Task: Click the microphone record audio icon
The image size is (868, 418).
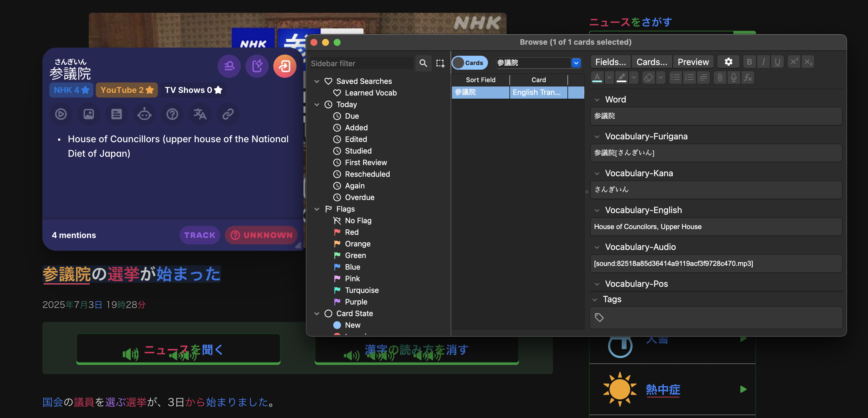Action: coord(734,78)
